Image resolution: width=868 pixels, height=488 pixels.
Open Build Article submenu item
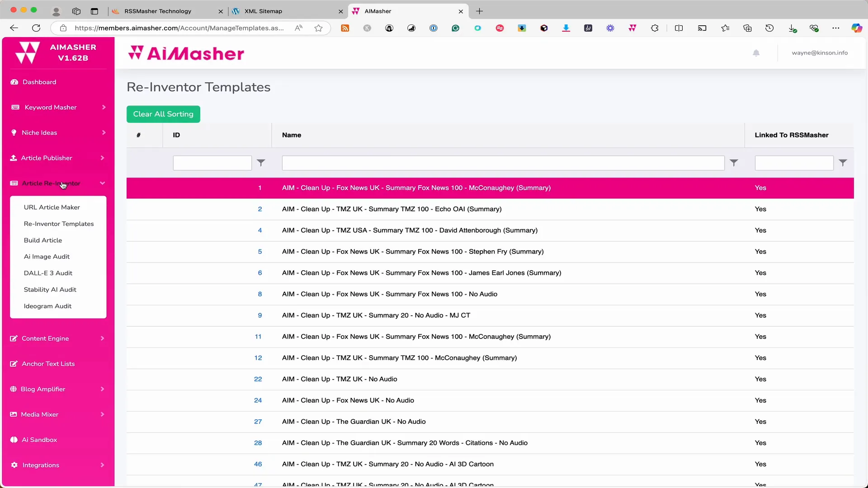point(43,240)
